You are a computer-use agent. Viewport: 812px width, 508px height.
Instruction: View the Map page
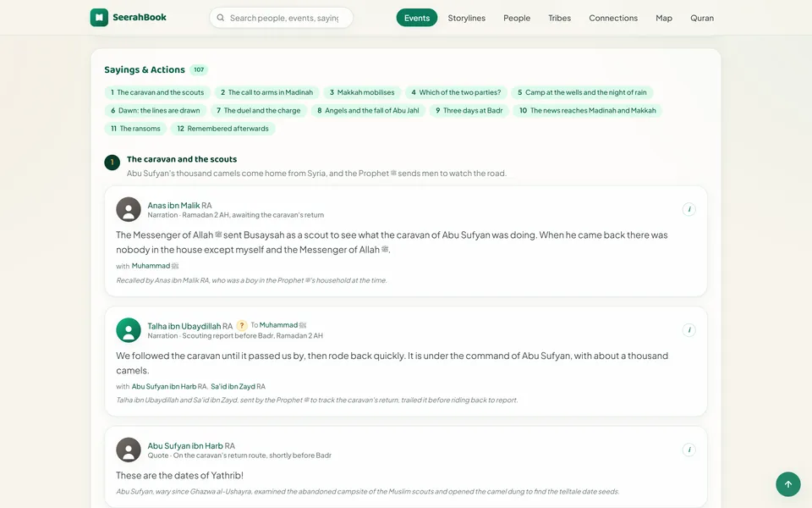tap(664, 18)
